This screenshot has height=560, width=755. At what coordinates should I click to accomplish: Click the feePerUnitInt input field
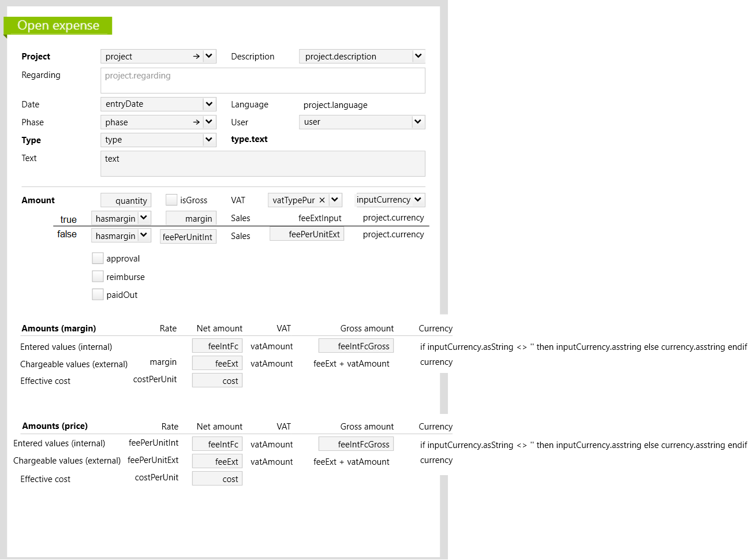click(x=188, y=237)
